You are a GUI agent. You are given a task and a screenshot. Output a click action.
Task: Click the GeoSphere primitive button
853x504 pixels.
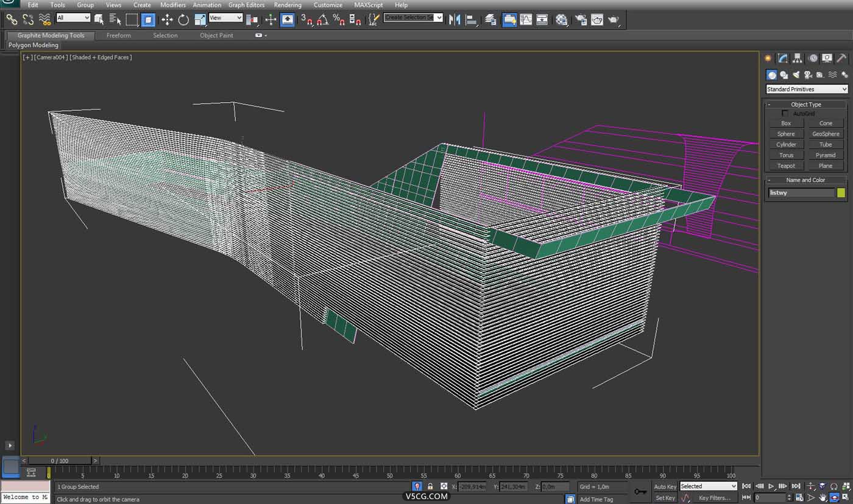(826, 134)
